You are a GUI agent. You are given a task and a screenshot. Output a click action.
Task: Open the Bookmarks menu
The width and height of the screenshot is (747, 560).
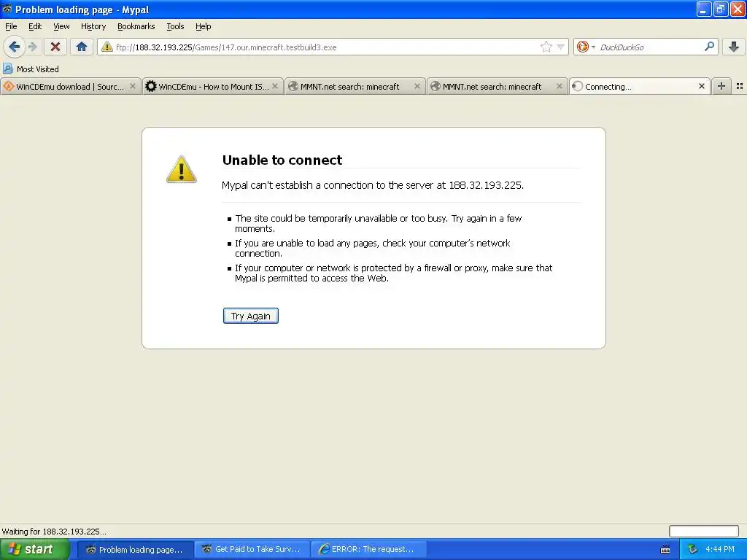coord(136,26)
